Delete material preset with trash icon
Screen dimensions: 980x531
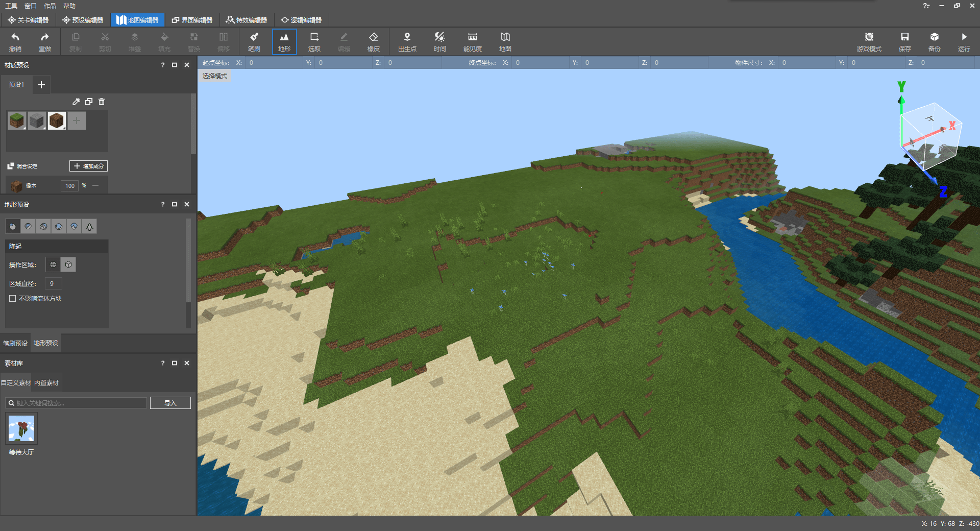tap(102, 102)
